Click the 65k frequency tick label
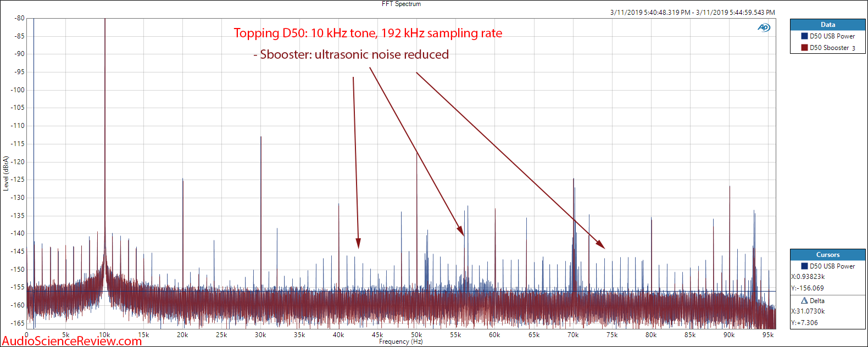Screen dimensions: 868x347 point(534,335)
